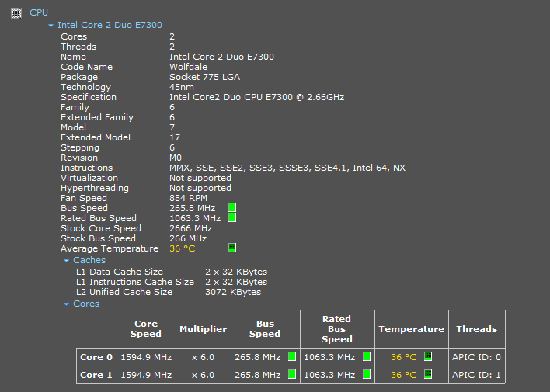The width and height of the screenshot is (550, 392).
Task: Select the Specification value with 2.66GHz
Action: [257, 97]
